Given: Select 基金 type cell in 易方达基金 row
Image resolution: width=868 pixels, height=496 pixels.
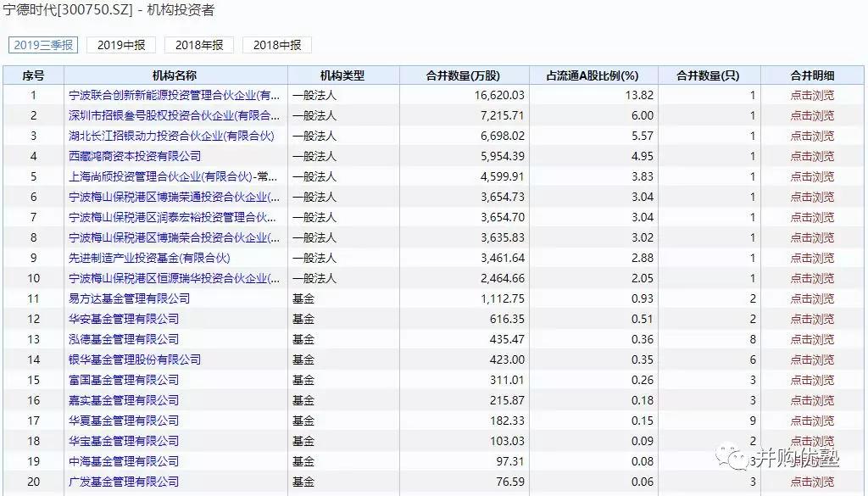Looking at the screenshot, I should 303,298.
